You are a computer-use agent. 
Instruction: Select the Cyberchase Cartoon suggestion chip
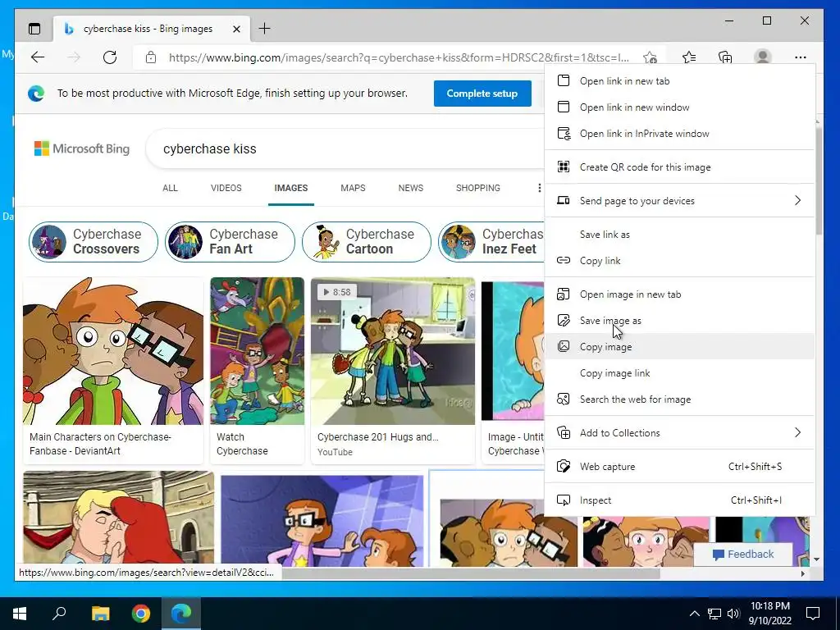[x=367, y=242]
